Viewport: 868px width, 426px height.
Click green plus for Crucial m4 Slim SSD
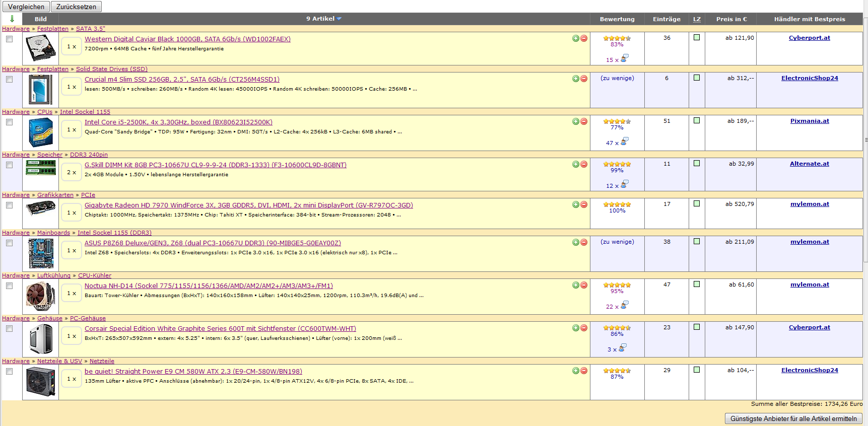576,79
